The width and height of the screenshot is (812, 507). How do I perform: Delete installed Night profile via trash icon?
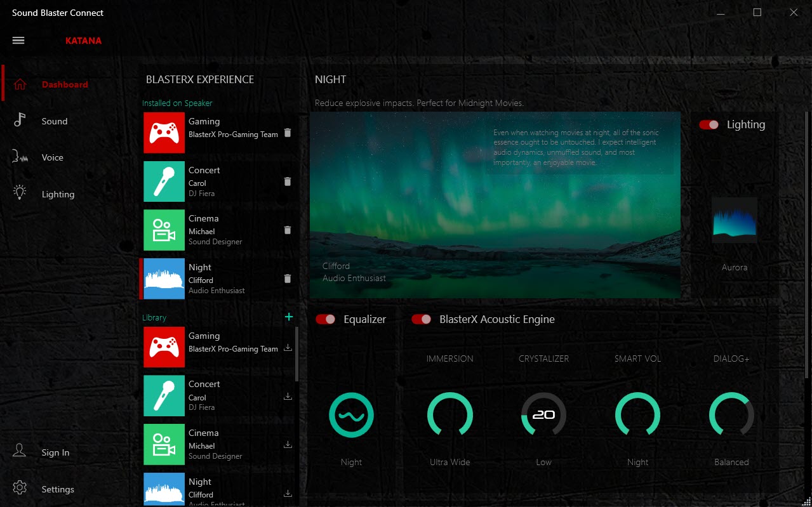[x=288, y=279]
